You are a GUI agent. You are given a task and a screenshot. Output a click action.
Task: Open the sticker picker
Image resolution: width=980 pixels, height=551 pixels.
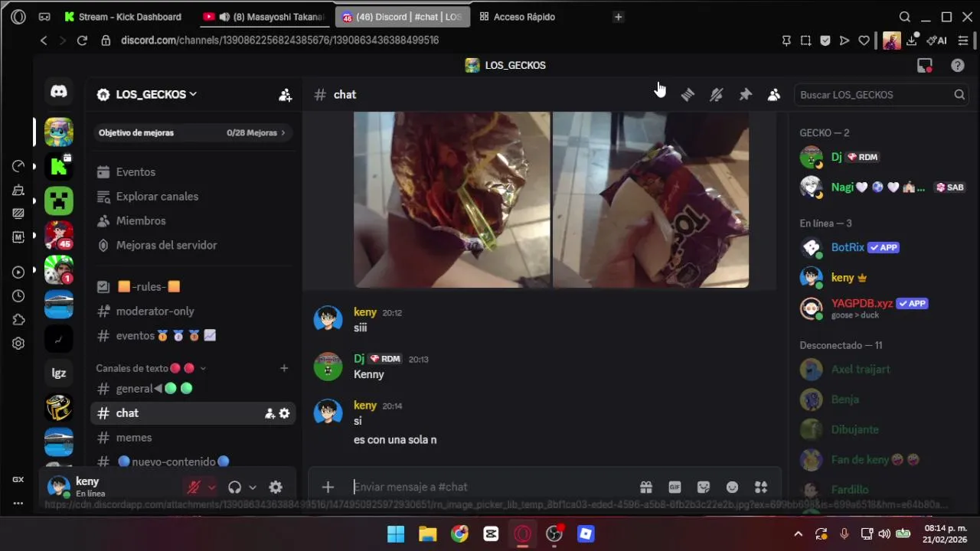point(704,487)
